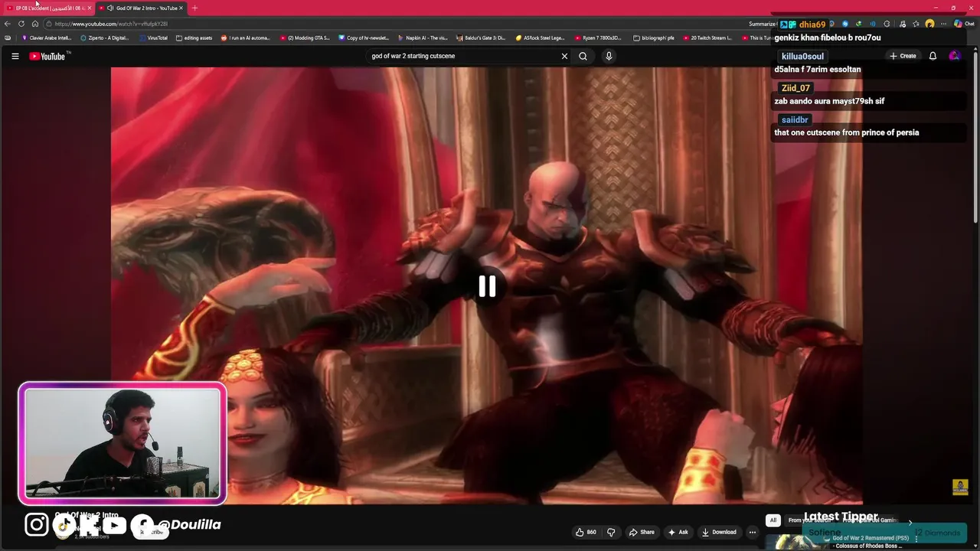Mute the God Of War 2 Intro tab audio

coord(110,8)
